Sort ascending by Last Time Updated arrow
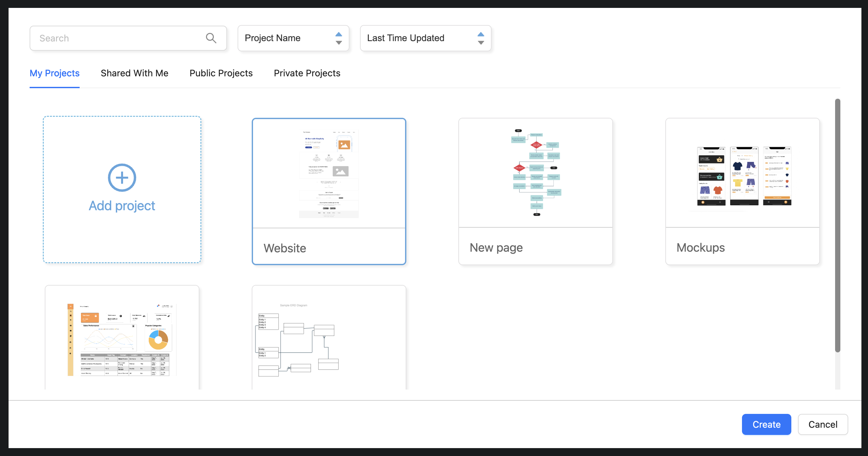Image resolution: width=868 pixels, height=456 pixels. (x=481, y=34)
